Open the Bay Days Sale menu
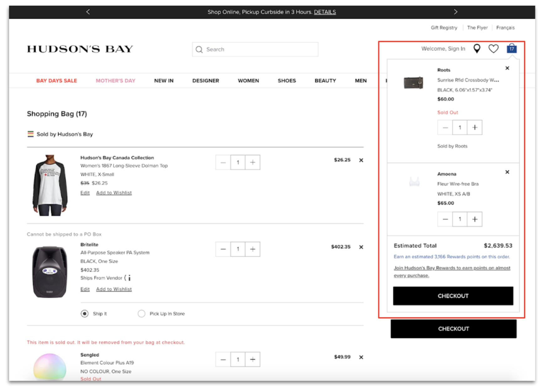 [56, 81]
